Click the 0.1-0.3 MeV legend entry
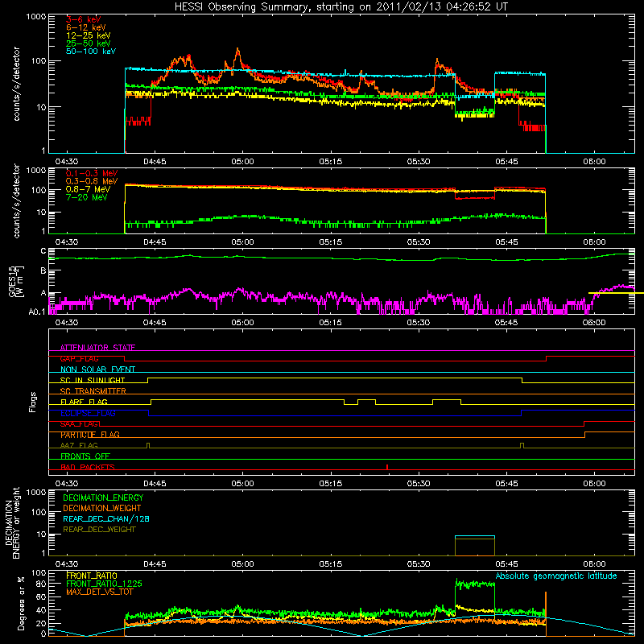This screenshot has width=644, height=644. pos(92,173)
